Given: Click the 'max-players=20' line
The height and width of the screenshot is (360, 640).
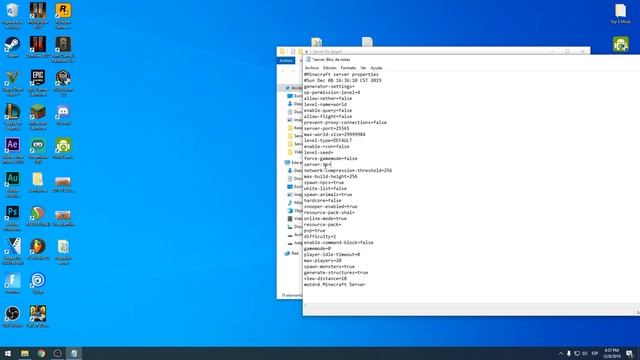Looking at the screenshot, I should [323, 260].
